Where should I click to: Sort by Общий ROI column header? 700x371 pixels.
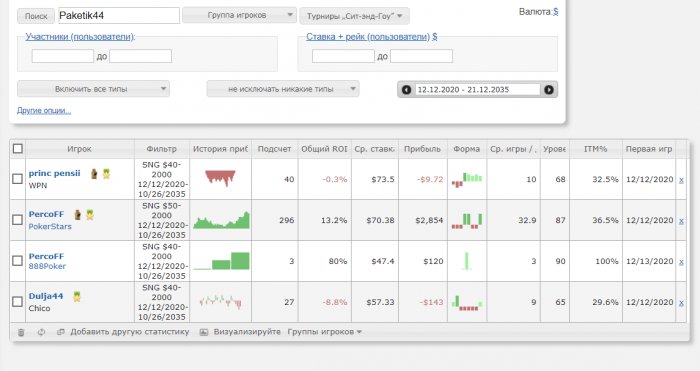click(324, 149)
